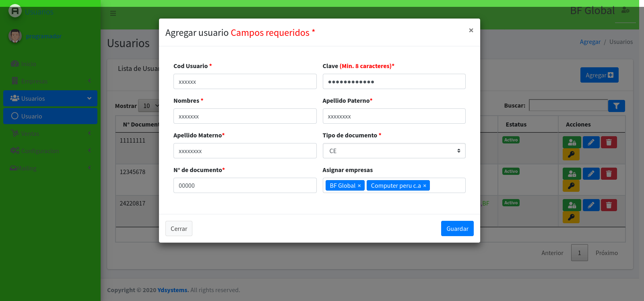Screen dimensions: 644x301
Task: Close the Agregar usuario modal with X
Action: [471, 31]
